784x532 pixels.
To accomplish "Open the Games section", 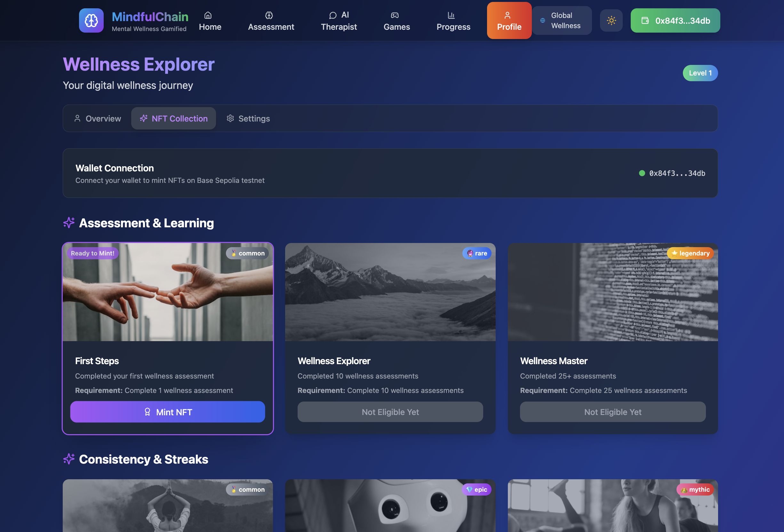I will [x=396, y=20].
